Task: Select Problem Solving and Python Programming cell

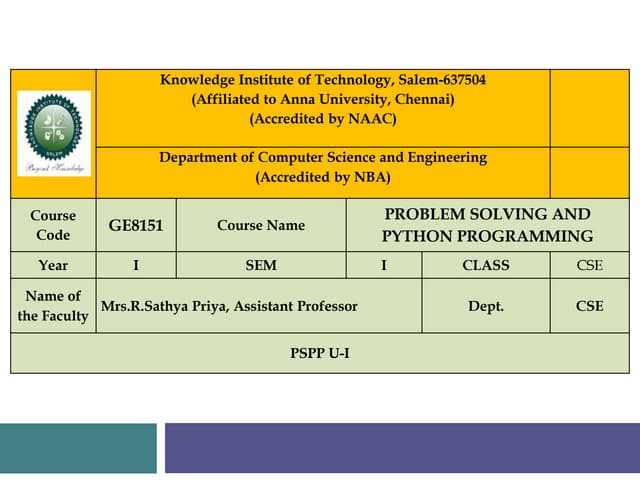Action: click(x=487, y=225)
